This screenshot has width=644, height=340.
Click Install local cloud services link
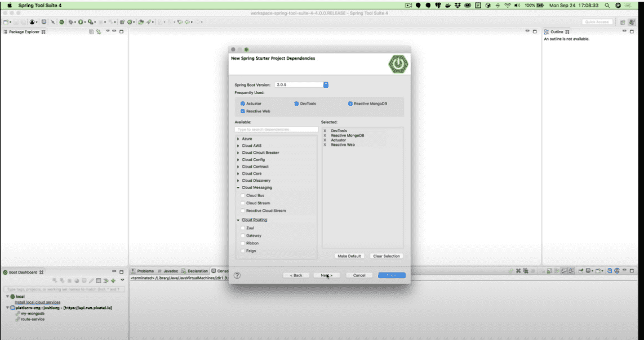pos(37,302)
